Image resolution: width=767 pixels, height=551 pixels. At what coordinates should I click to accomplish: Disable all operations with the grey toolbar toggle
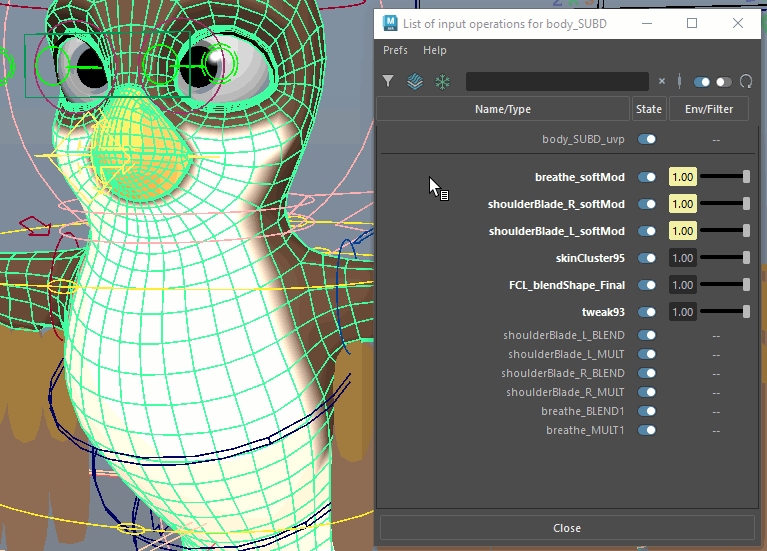723,82
